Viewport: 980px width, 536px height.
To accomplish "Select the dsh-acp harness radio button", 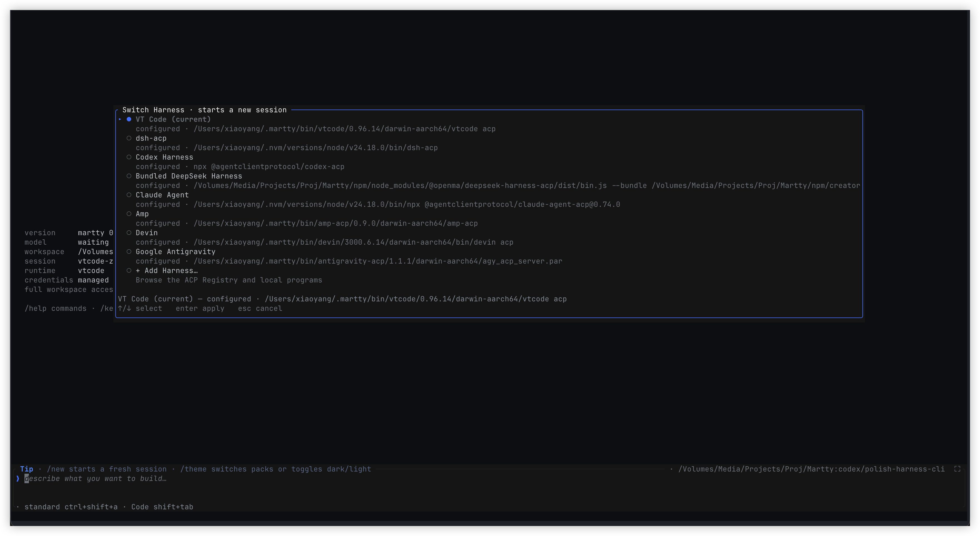I will [129, 138].
